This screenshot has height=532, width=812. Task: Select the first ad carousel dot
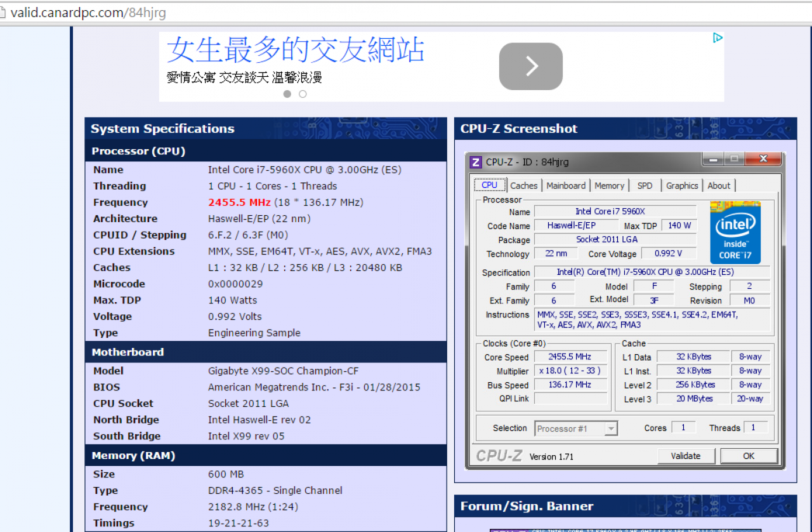pos(287,94)
